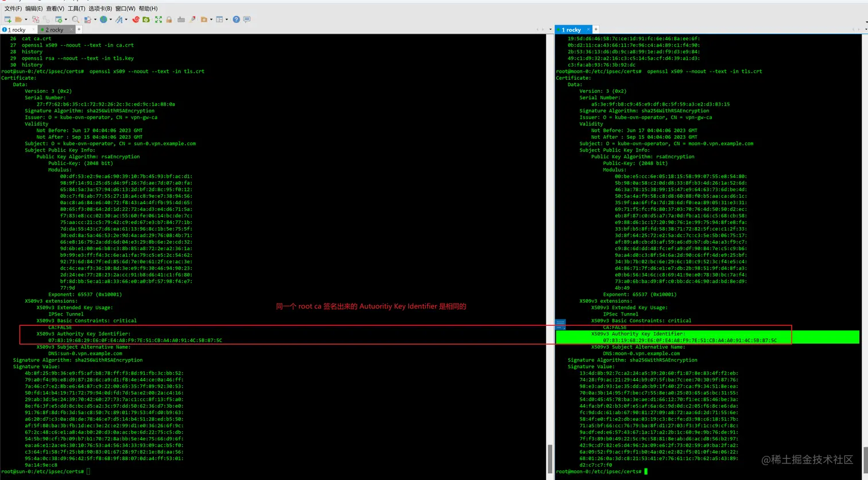Click signature value line starting '4b:8f:25:9b'
The height and width of the screenshot is (480, 868).
click(104, 373)
